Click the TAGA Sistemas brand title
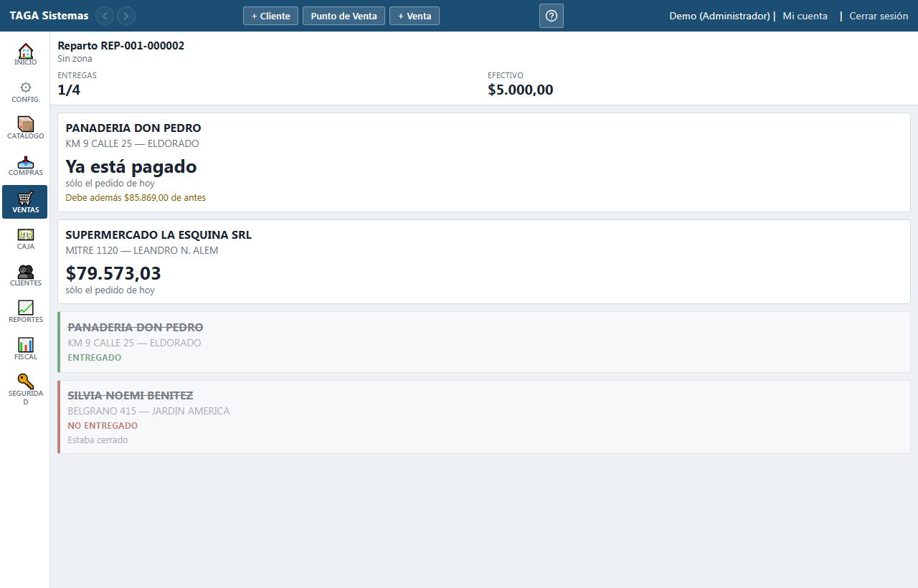The height and width of the screenshot is (588, 918). click(49, 16)
